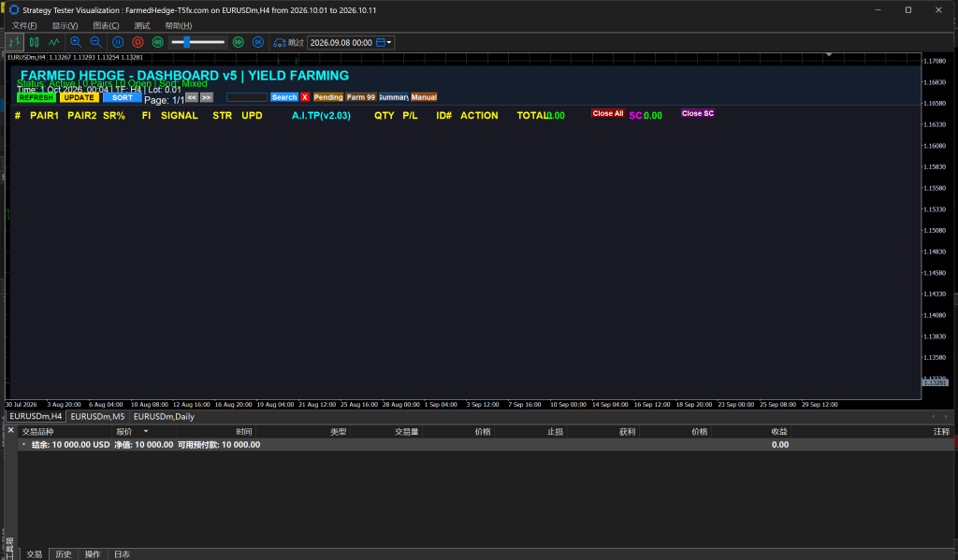This screenshot has height=560, width=958.
Task: Click the 报价 column sort arrow
Action: [x=146, y=431]
